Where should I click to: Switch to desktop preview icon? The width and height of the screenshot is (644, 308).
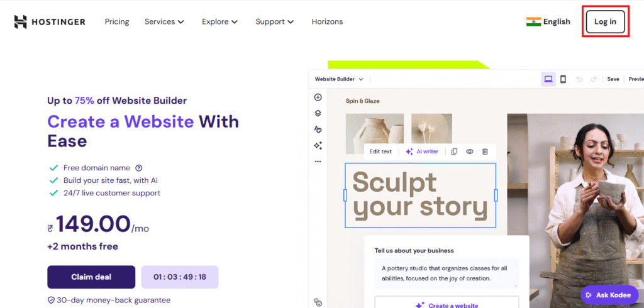tap(548, 79)
